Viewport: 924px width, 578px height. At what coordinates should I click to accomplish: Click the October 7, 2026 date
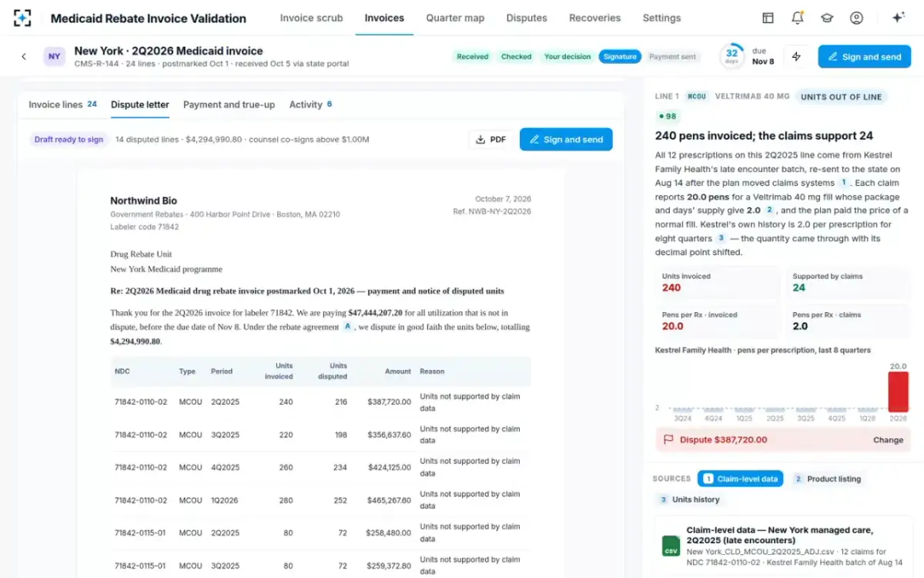coord(503,200)
